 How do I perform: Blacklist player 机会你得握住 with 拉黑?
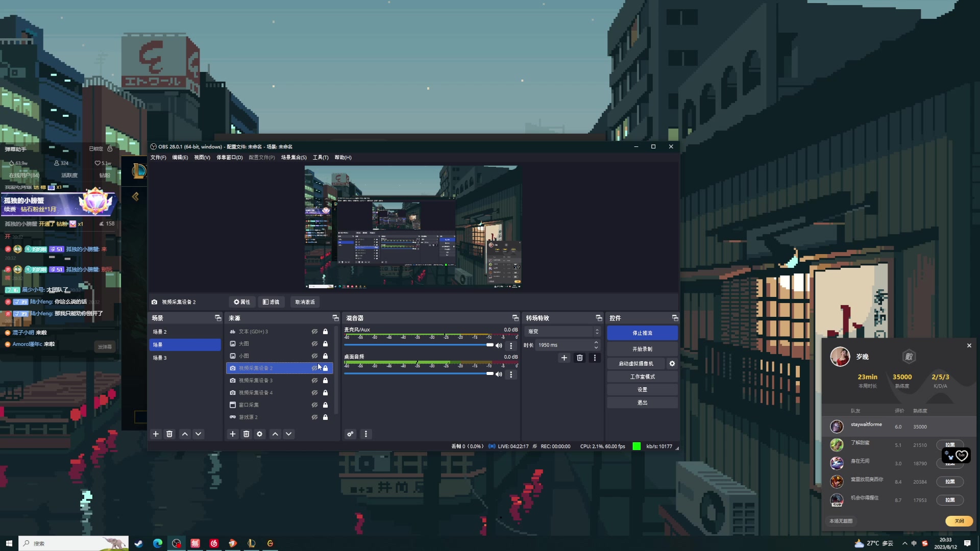coord(950,500)
